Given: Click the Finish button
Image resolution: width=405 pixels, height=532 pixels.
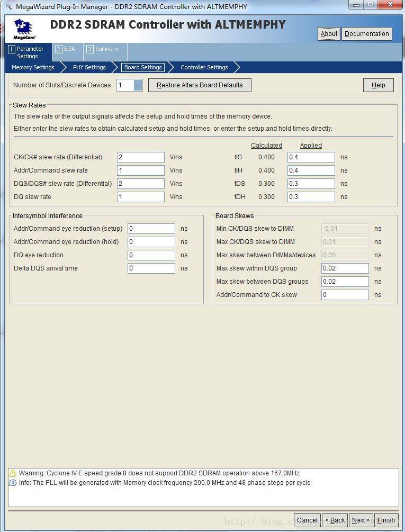Looking at the screenshot, I should coord(386,520).
